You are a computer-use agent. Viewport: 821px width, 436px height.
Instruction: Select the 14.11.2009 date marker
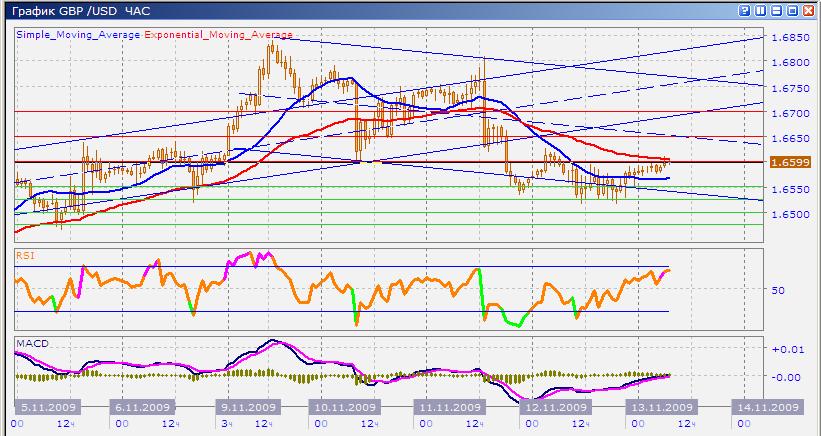tap(767, 407)
